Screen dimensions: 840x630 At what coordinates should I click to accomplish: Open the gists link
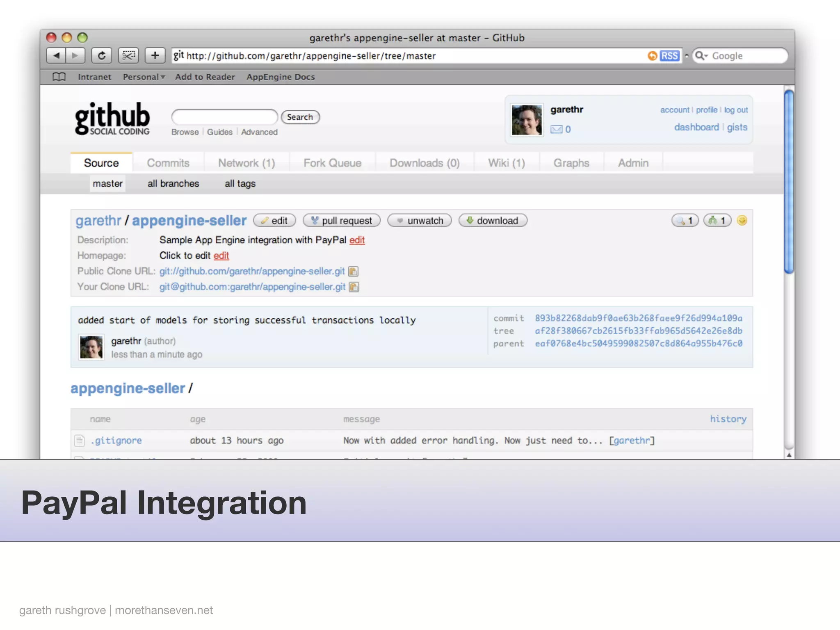pyautogui.click(x=737, y=127)
